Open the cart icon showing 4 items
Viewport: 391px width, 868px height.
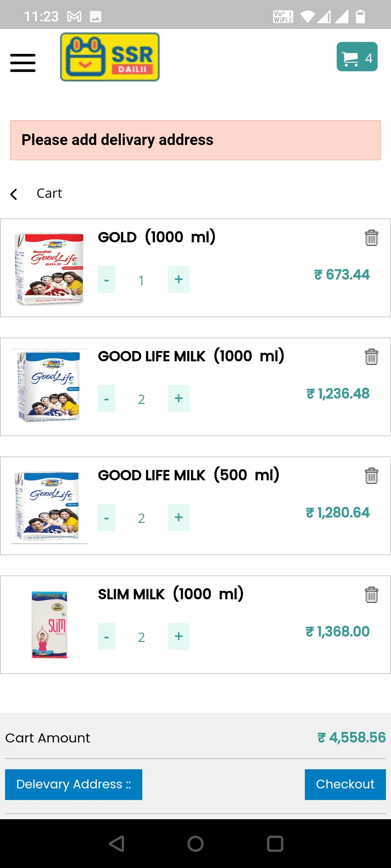357,57
